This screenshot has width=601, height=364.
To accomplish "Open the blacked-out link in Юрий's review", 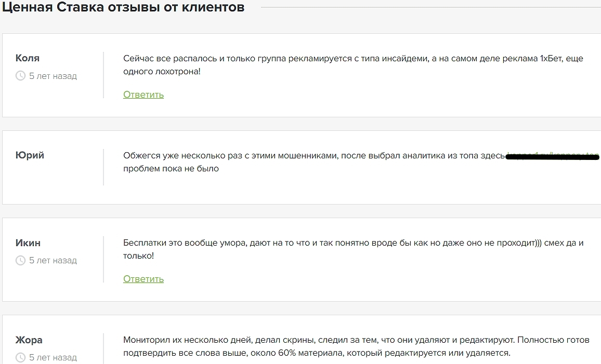I will [553, 155].
